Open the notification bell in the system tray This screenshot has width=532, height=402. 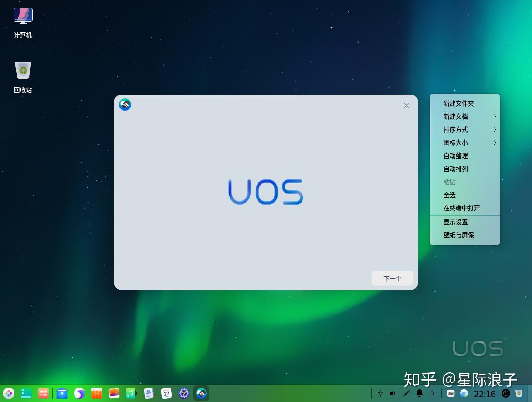coord(419,393)
